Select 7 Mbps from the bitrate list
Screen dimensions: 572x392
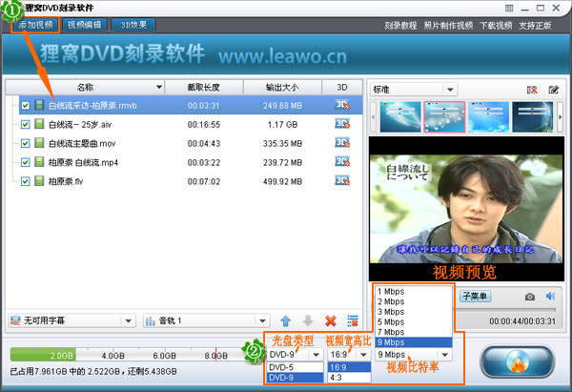point(414,332)
